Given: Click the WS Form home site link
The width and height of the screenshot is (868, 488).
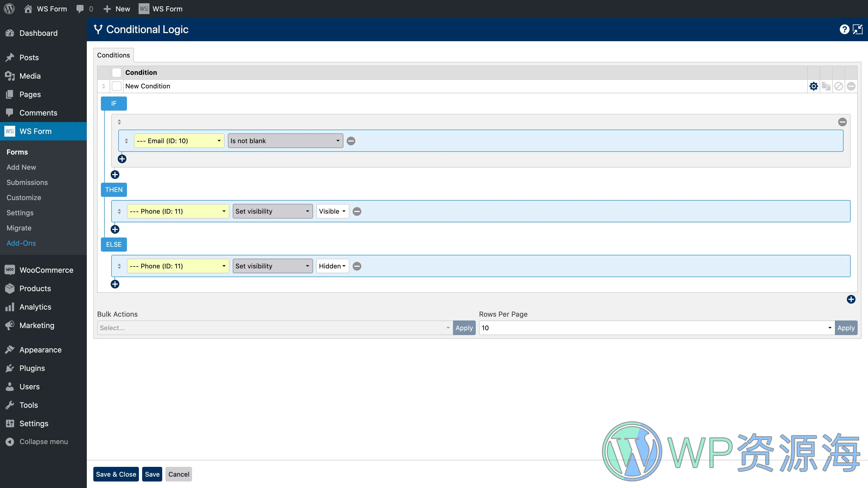Looking at the screenshot, I should tap(46, 9).
